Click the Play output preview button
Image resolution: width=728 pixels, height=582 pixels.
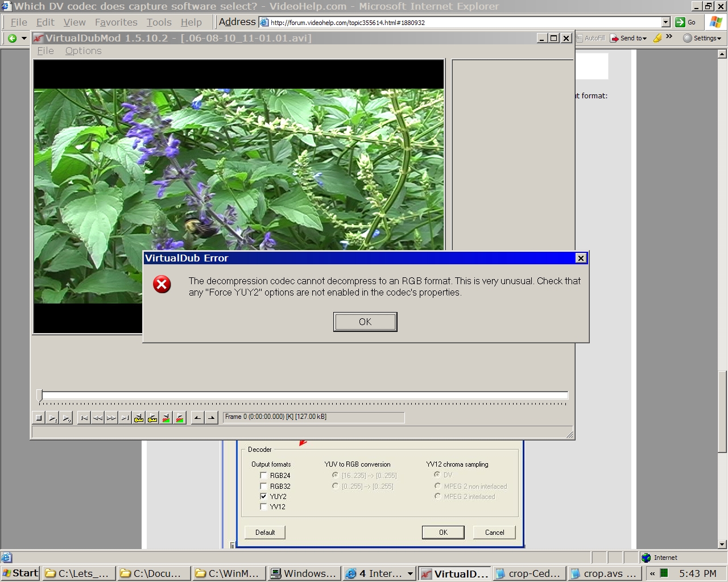[x=66, y=418]
